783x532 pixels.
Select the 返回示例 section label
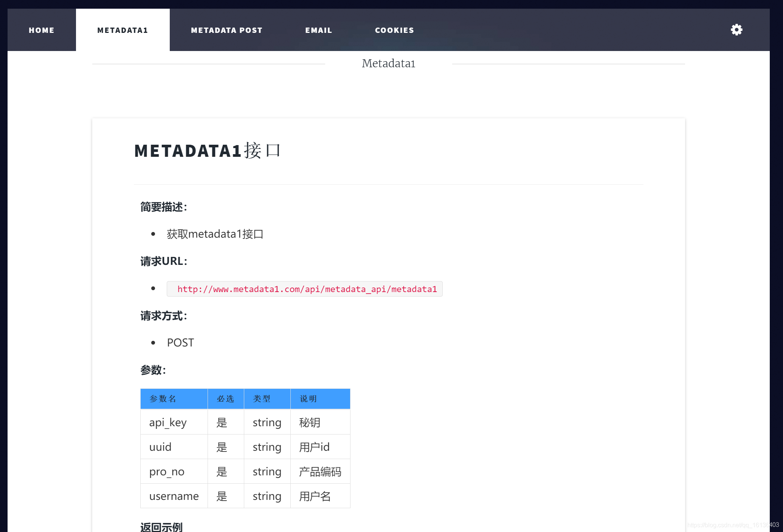[x=161, y=527]
